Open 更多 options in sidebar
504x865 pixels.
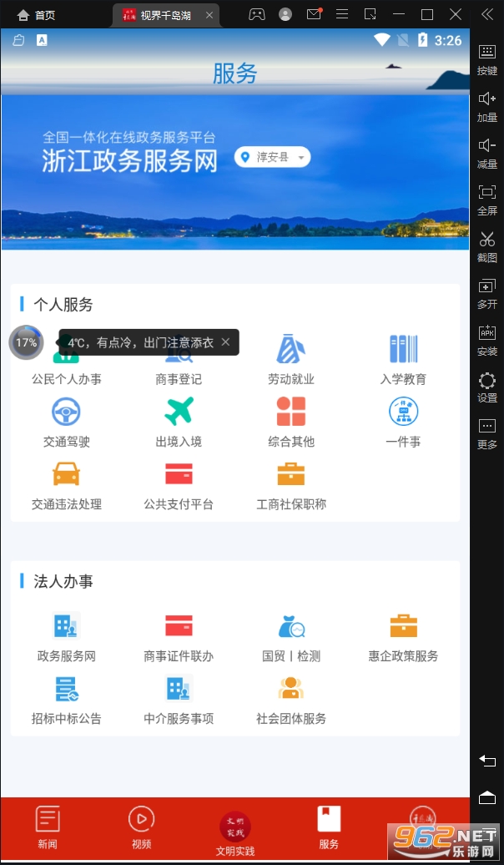487,426
